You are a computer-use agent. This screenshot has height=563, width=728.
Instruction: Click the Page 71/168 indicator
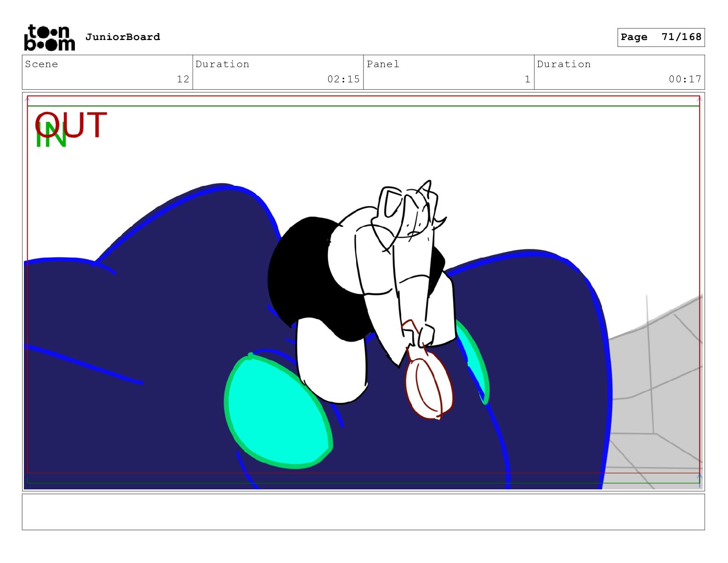coord(661,37)
